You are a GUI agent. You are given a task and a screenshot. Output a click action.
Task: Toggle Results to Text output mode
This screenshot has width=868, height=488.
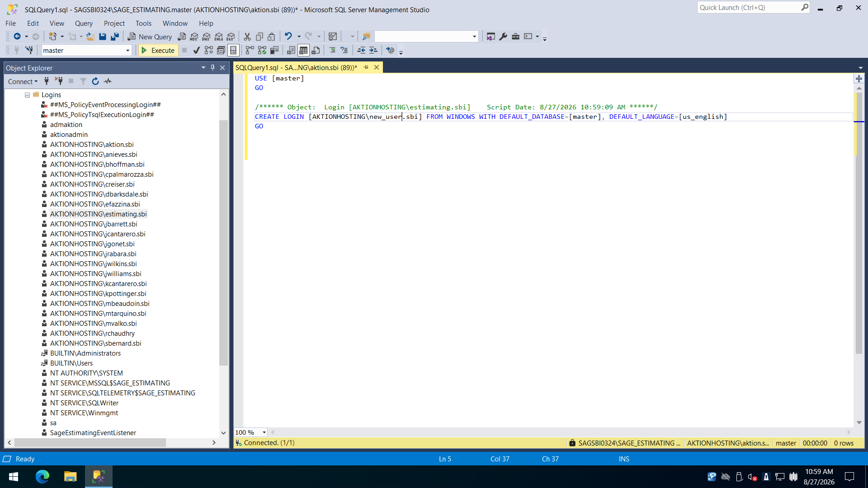coord(291,50)
